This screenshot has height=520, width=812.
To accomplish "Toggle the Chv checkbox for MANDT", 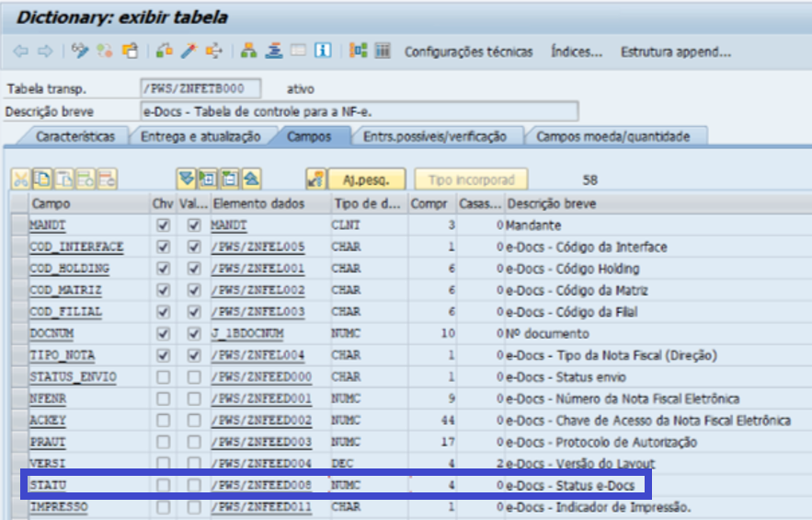I will [x=164, y=225].
